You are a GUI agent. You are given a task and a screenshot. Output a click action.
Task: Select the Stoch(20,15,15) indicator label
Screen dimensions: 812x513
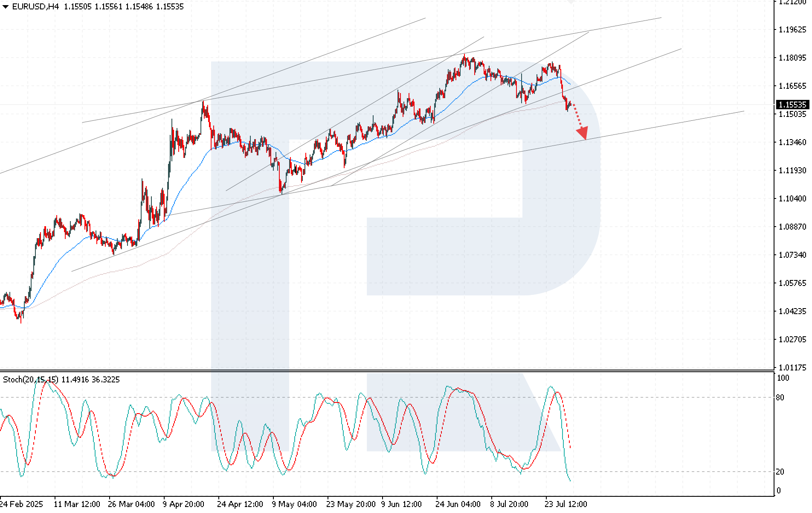tap(31, 379)
